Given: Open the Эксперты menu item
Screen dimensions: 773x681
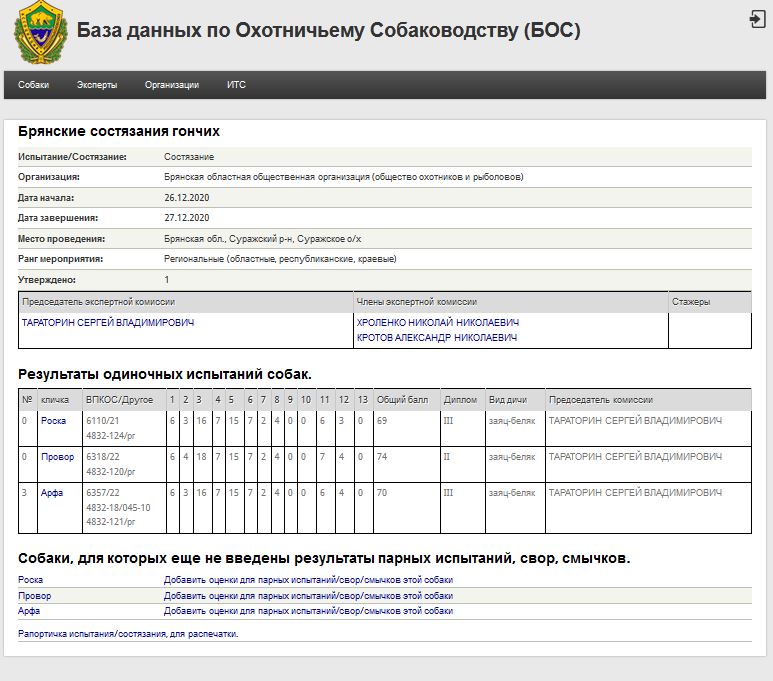Looking at the screenshot, I should pos(97,85).
